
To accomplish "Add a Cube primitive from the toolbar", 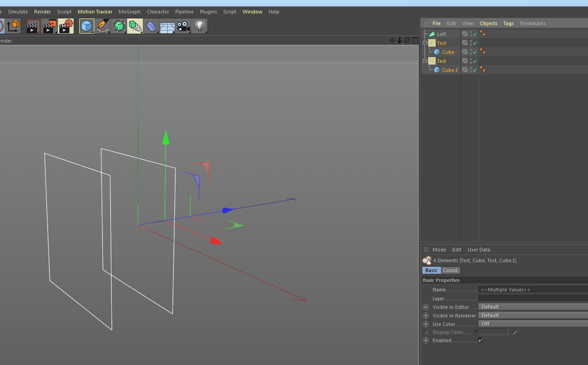I will [x=87, y=26].
